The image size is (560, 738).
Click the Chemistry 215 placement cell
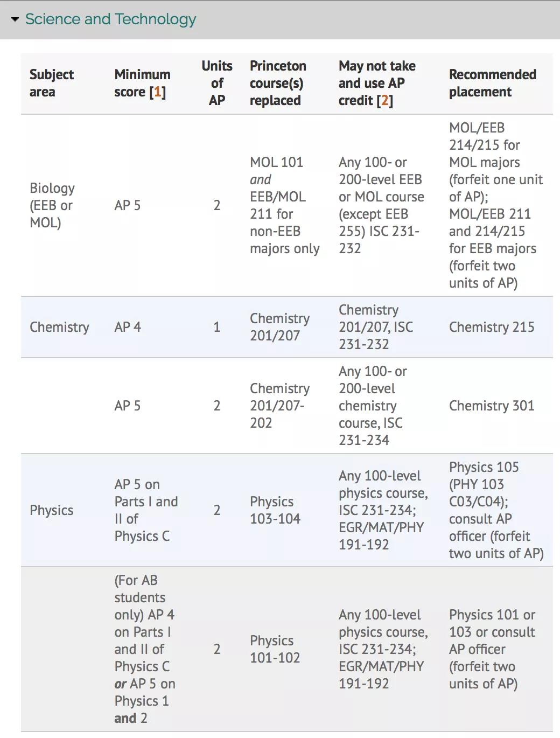492,327
